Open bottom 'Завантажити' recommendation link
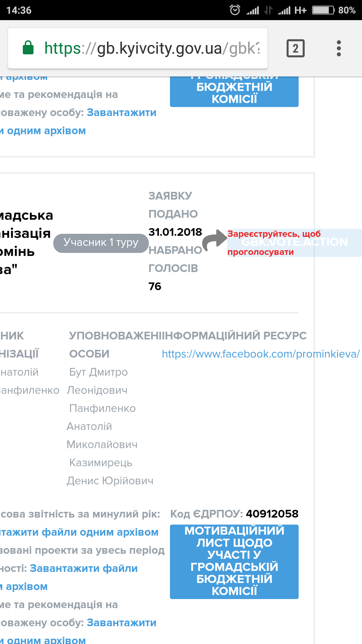The image size is (362, 644). (121, 623)
